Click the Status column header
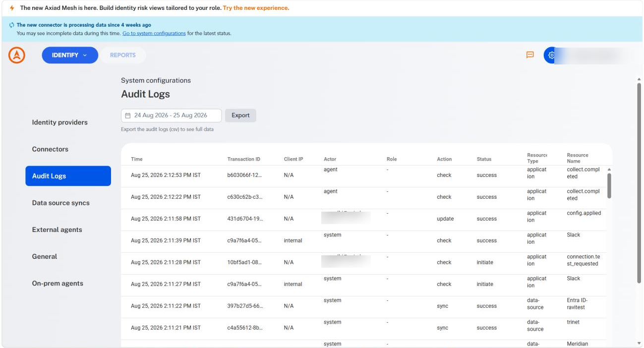Image resolution: width=644 pixels, height=348 pixels. [484, 159]
